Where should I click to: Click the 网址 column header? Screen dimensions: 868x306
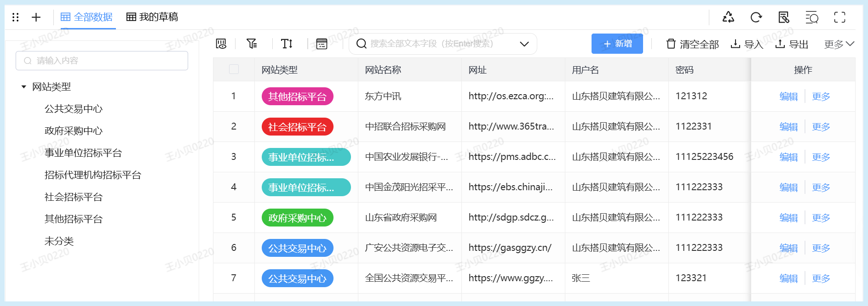pyautogui.click(x=513, y=70)
